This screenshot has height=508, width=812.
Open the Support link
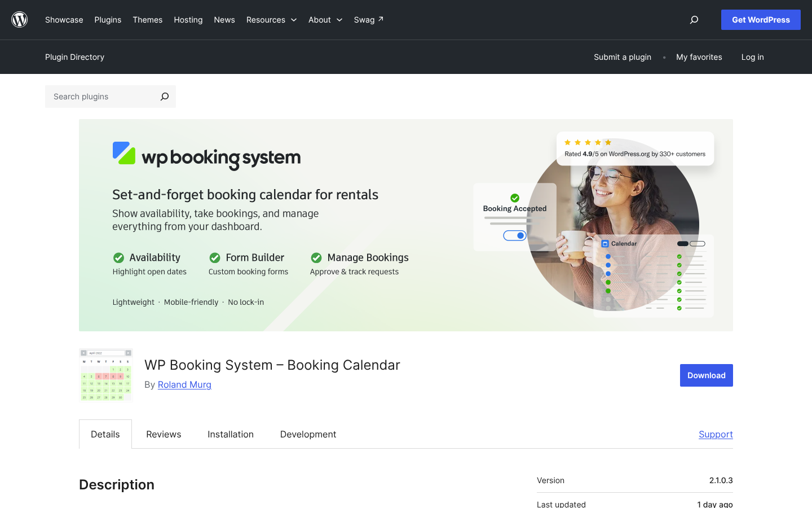[x=716, y=434]
